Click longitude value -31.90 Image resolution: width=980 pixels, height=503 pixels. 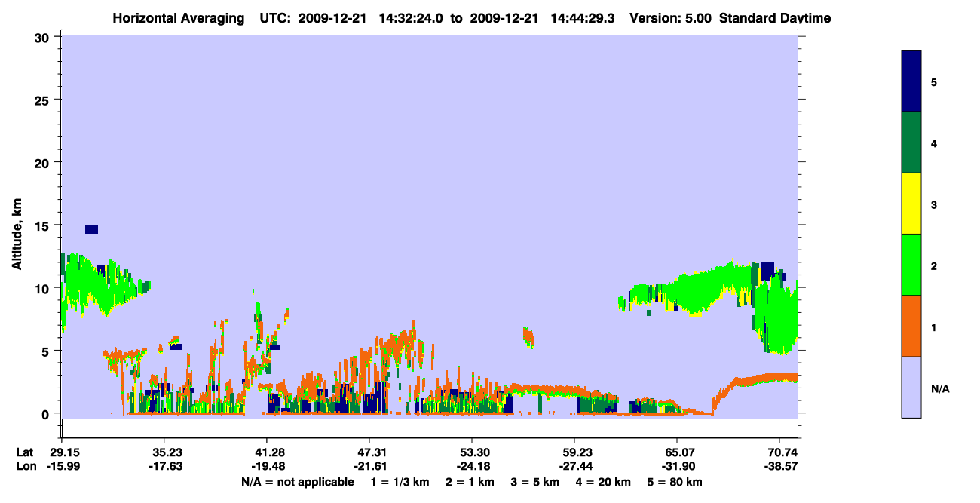(677, 466)
